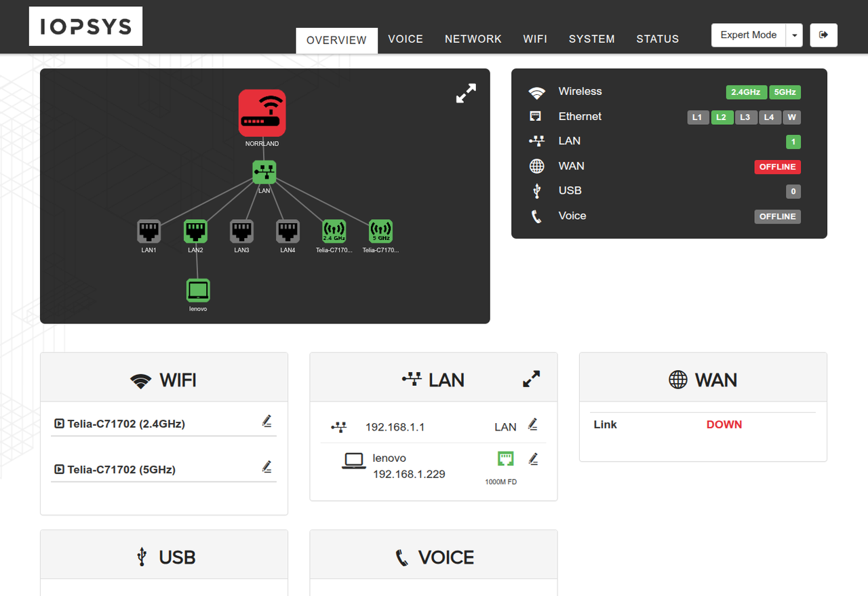Viewport: 868px width, 596px height.
Task: Expand the network map to fullscreen
Action: (x=466, y=94)
